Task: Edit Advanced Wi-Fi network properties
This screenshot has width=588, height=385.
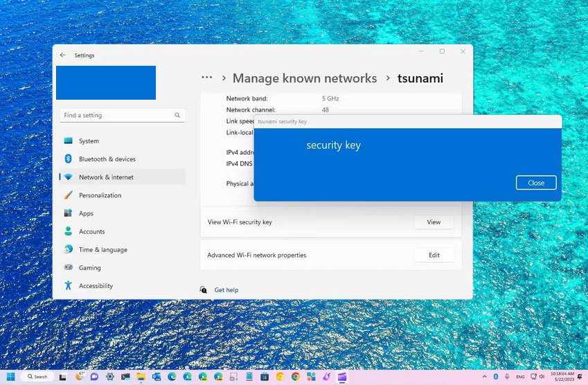Action: [434, 255]
